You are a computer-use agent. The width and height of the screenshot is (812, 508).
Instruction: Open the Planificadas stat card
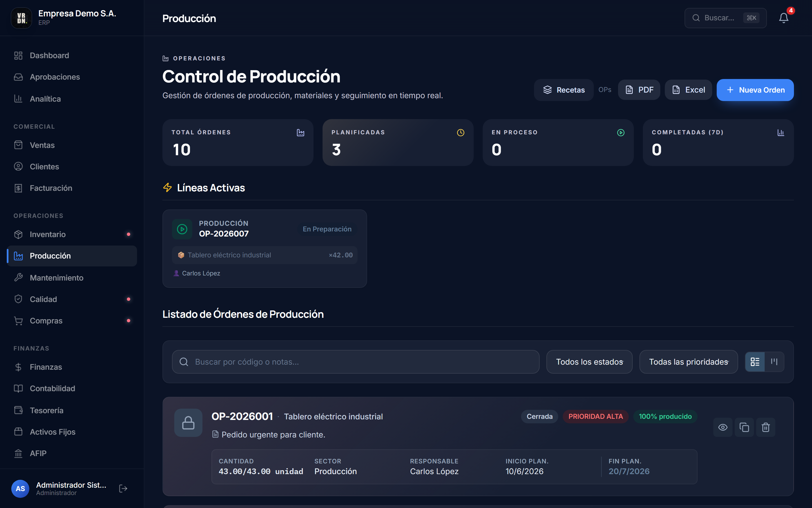click(398, 143)
